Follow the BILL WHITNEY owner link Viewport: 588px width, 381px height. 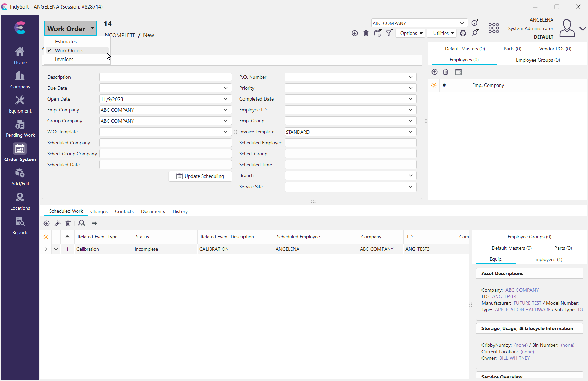coord(514,358)
